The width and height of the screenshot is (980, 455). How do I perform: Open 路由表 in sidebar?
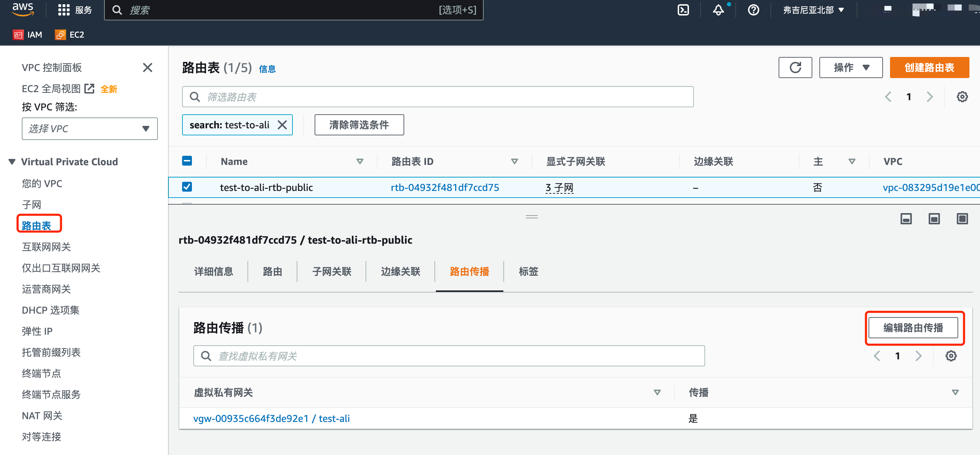click(x=36, y=226)
